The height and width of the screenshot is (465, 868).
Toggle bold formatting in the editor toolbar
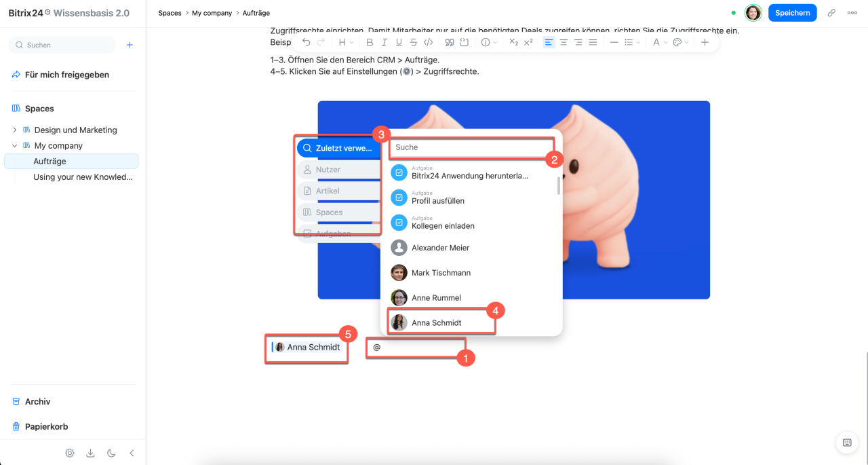point(370,42)
